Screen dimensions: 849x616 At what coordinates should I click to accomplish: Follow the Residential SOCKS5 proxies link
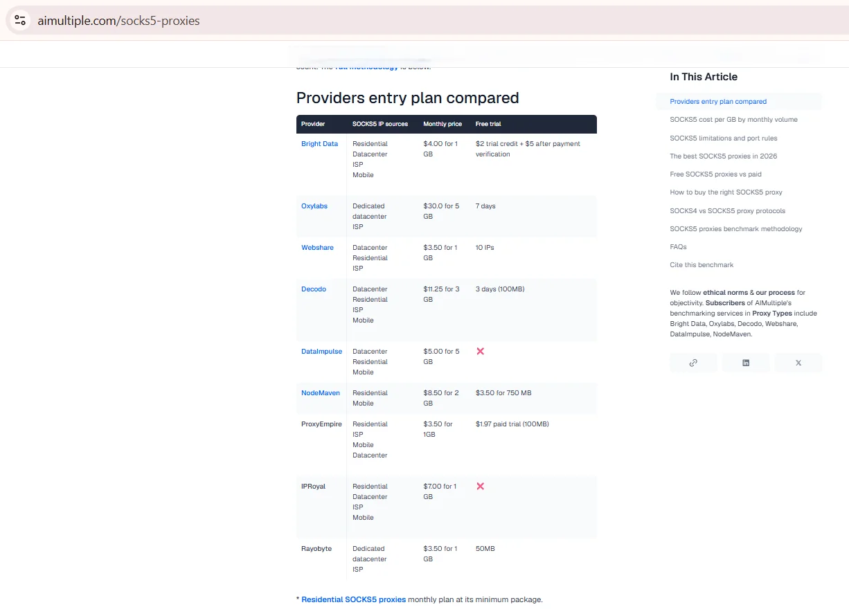tap(354, 599)
